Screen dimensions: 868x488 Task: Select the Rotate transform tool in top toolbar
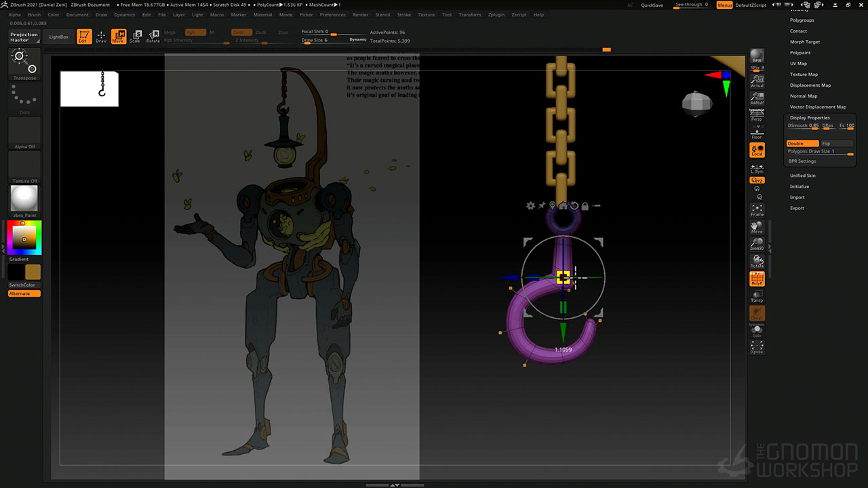pyautogui.click(x=153, y=37)
